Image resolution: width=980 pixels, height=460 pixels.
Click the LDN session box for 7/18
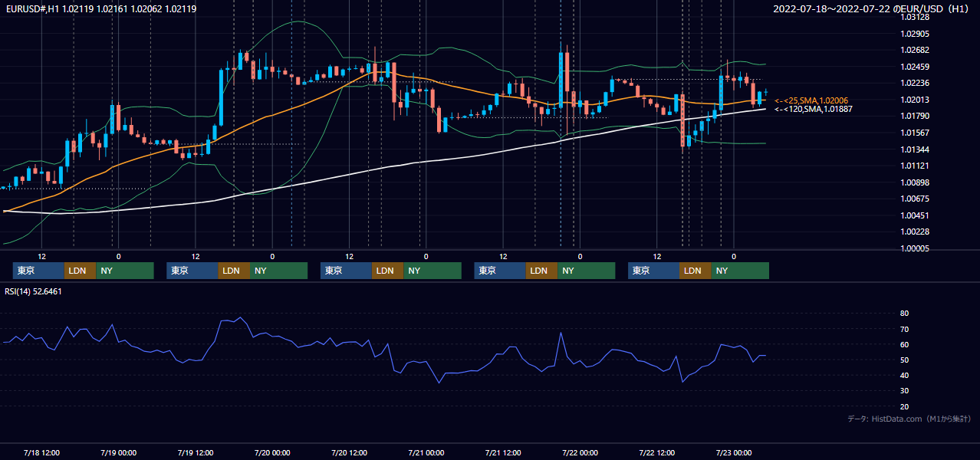pos(81,271)
